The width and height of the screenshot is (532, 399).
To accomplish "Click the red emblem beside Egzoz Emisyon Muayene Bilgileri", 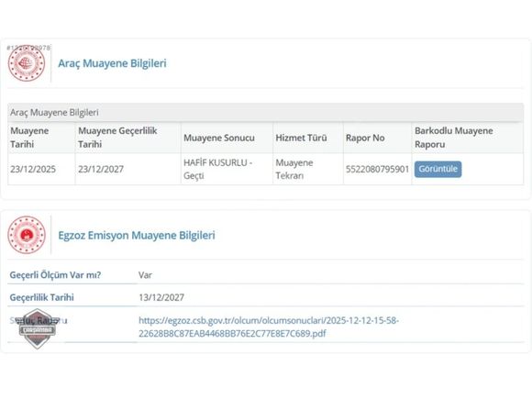I will (27, 235).
